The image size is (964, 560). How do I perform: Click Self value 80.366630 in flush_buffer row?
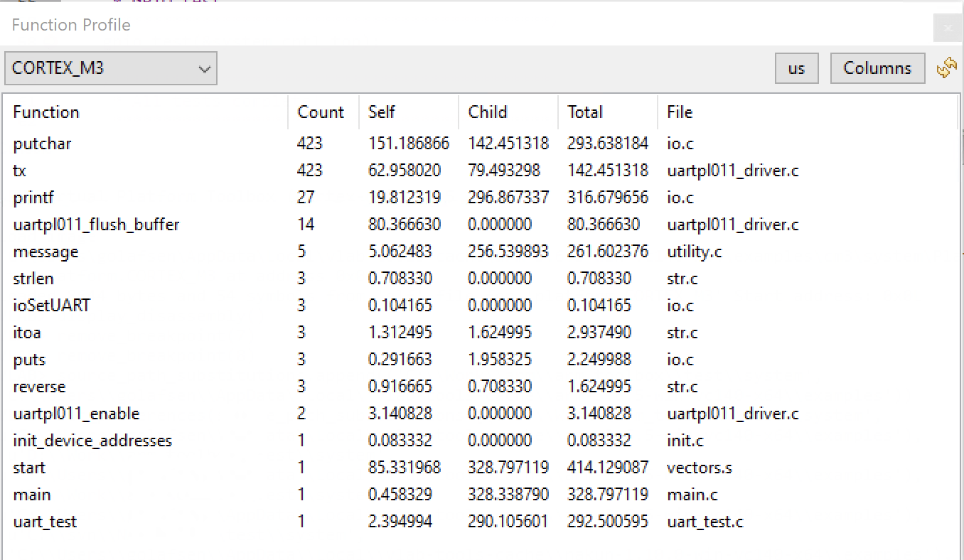click(405, 225)
